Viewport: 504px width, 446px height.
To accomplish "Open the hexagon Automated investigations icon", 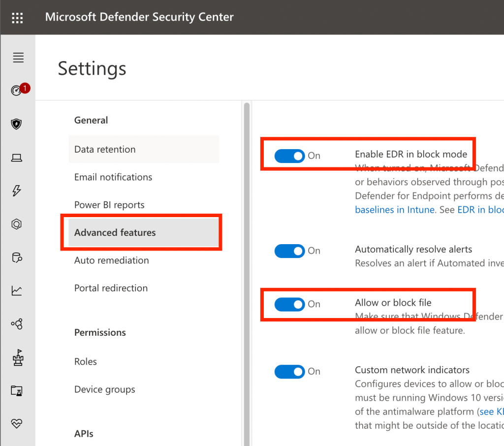I will [x=16, y=224].
